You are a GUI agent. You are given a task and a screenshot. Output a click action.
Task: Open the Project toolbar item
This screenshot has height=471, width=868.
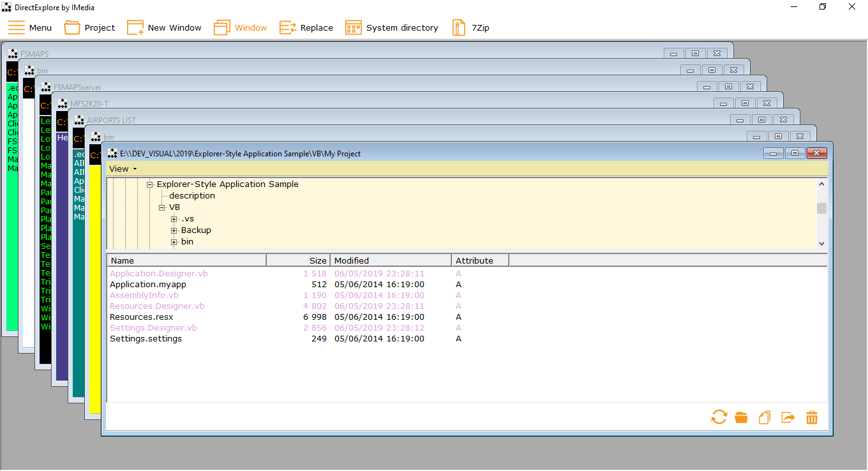tap(89, 27)
